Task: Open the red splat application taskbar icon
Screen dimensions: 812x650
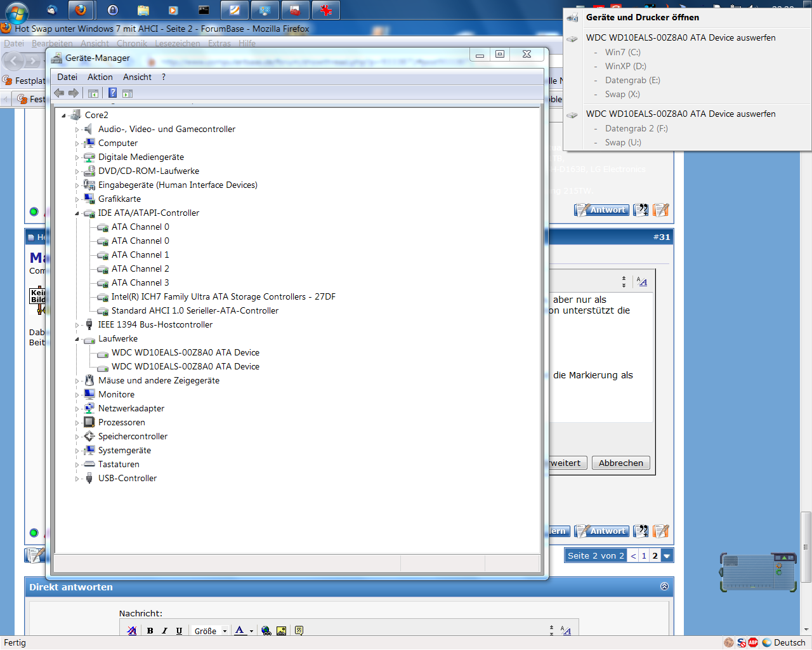Action: click(326, 10)
